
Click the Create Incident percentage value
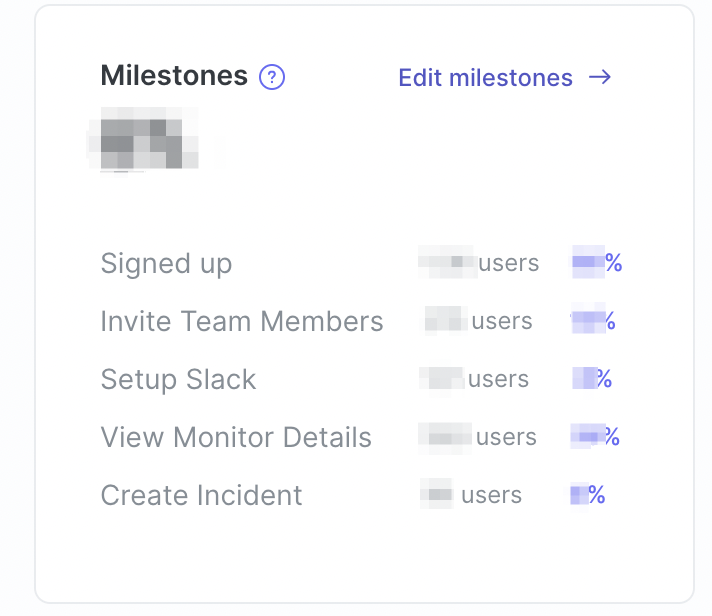[588, 495]
